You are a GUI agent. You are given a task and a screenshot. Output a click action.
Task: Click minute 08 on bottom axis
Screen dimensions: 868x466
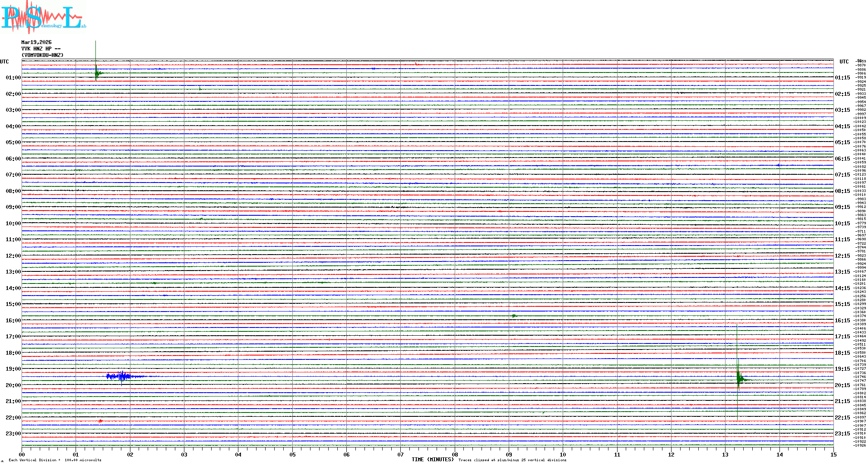pos(455,454)
